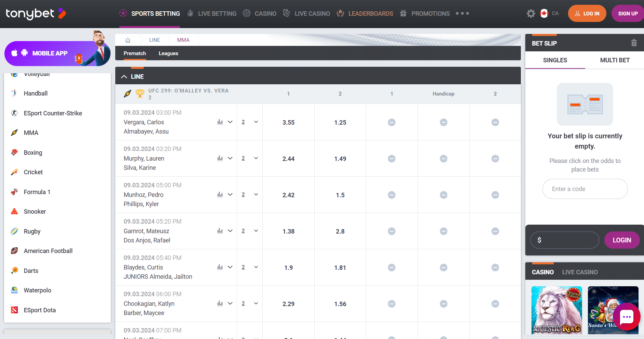Click the SIGN UP button
The image size is (644, 339).
point(628,13)
